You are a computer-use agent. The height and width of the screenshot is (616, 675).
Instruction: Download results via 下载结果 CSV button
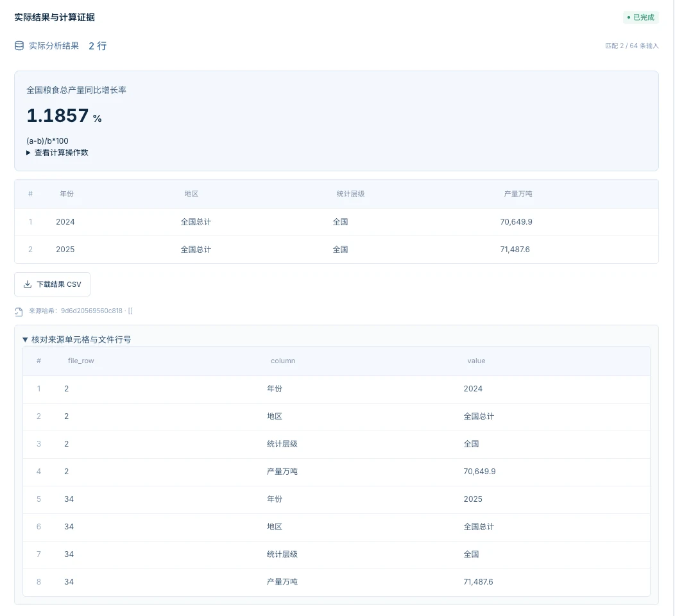click(x=52, y=284)
